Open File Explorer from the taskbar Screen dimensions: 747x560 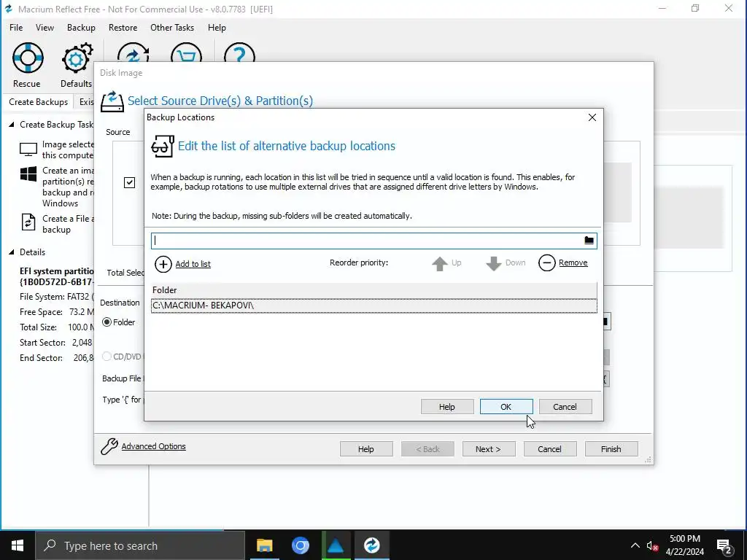point(264,545)
